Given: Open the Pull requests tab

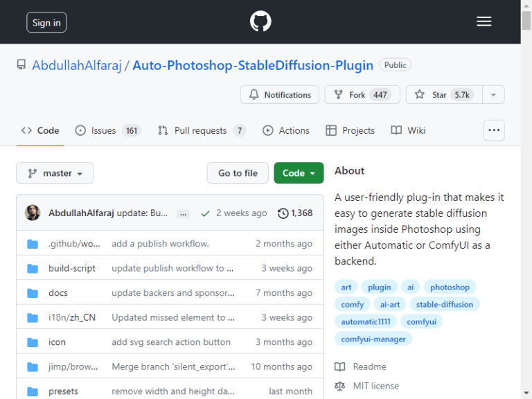Looking at the screenshot, I should pyautogui.click(x=202, y=131).
